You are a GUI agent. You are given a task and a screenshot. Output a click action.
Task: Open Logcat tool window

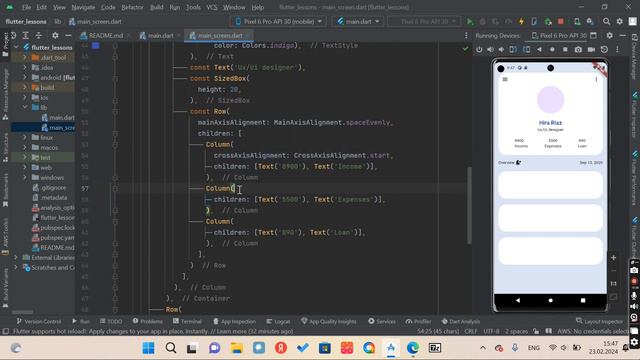coord(278,321)
